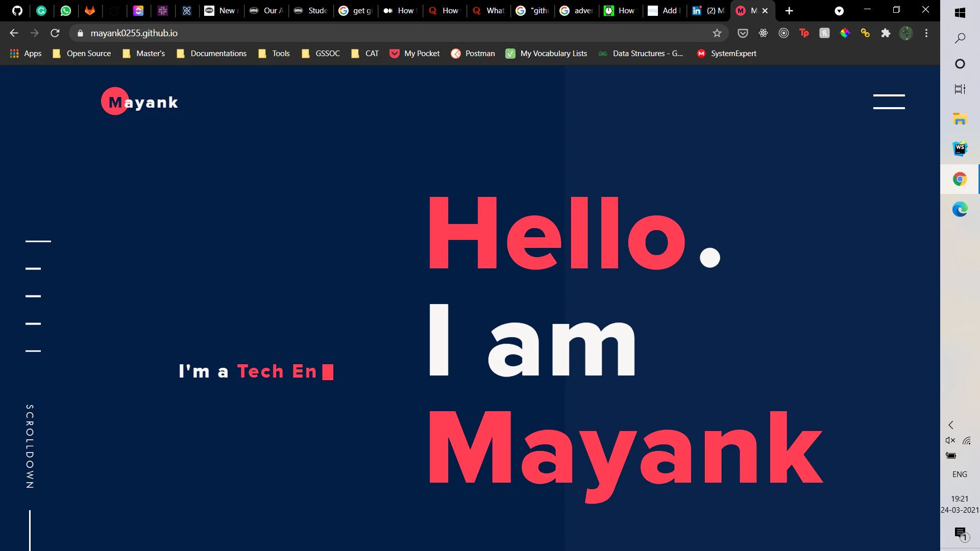Click the yellow chain link extension icon
Image resolution: width=980 pixels, height=551 pixels.
tap(865, 33)
